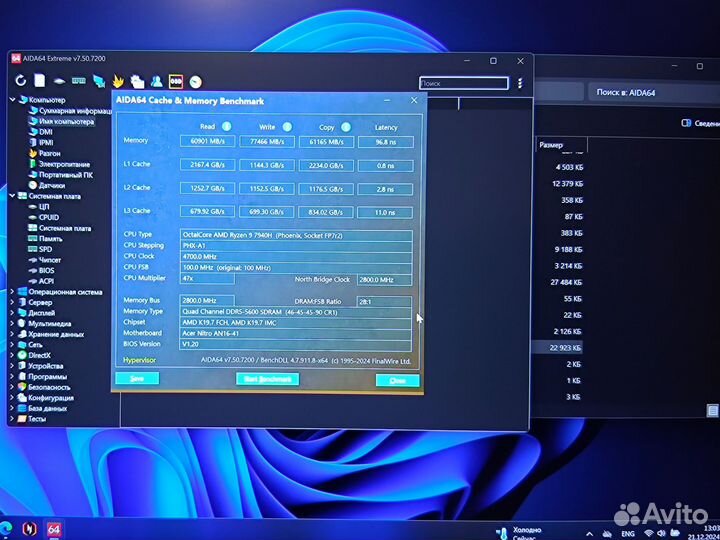Select CPUID under Системная плата
Viewport: 720px width, 540px height.
click(49, 217)
